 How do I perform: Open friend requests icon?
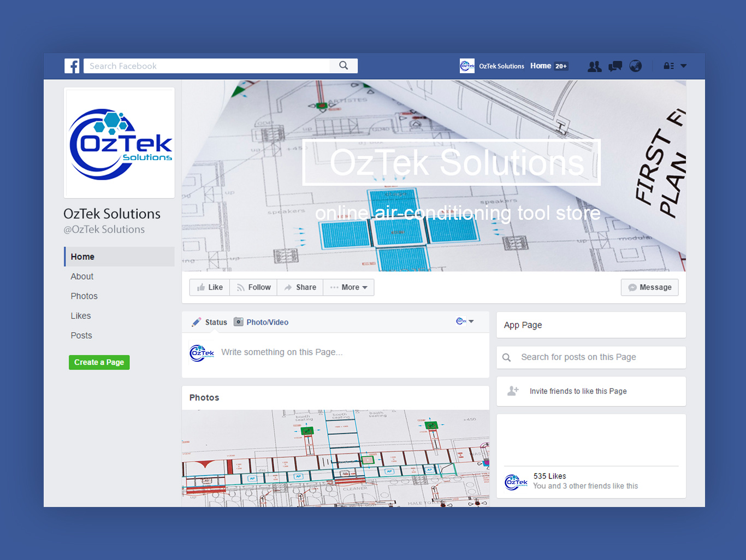click(x=594, y=66)
